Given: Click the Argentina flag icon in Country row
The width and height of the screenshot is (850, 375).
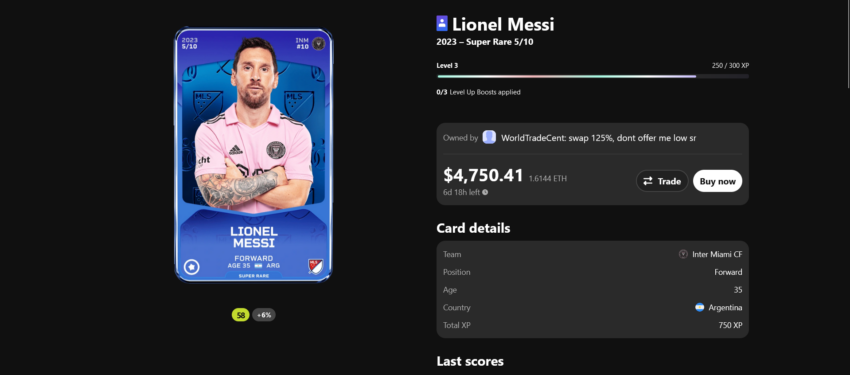Looking at the screenshot, I should pos(700,307).
